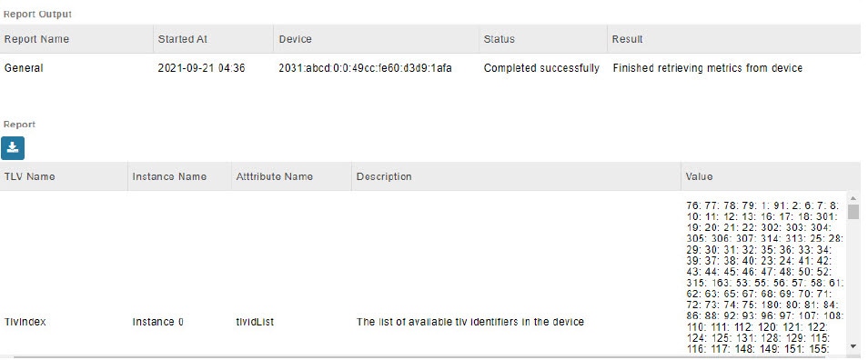This screenshot has height=360, width=868.
Task: Sort by Report Name column header
Action: click(x=36, y=39)
